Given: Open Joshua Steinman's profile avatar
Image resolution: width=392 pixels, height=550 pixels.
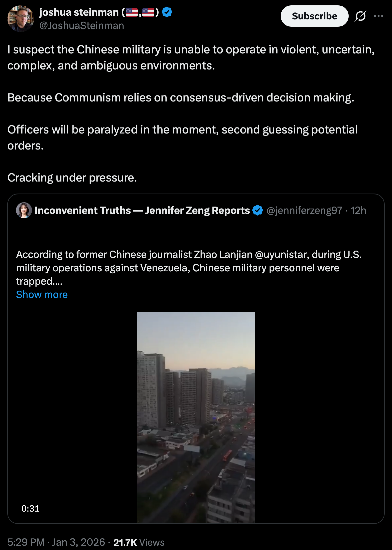Looking at the screenshot, I should pyautogui.click(x=21, y=19).
